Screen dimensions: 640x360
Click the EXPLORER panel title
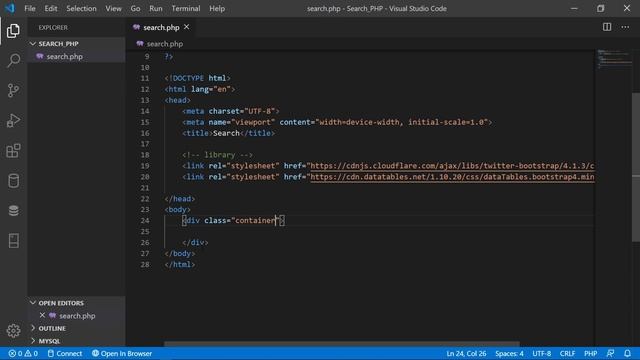pyautogui.click(x=53, y=27)
